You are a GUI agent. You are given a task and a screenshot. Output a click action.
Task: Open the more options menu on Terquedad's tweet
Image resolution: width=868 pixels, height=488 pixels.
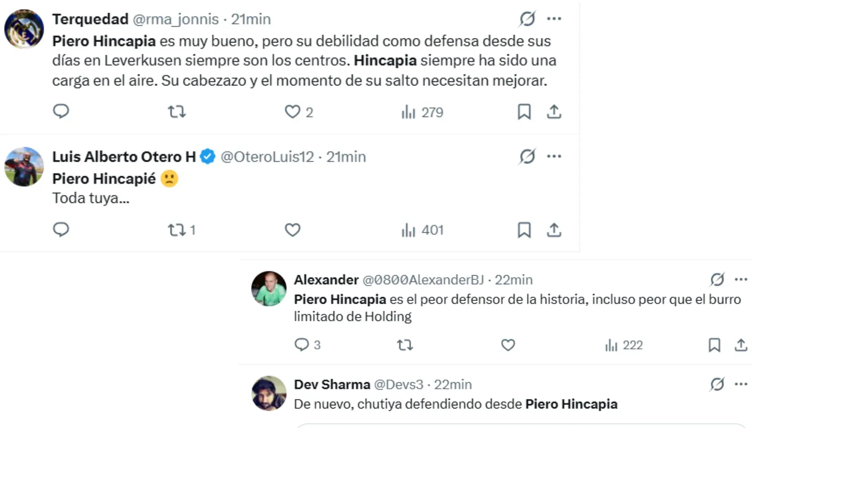(x=554, y=19)
